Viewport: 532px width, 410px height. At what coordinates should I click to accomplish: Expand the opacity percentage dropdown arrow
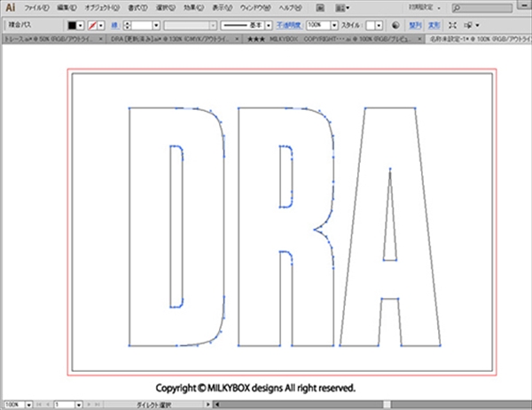click(334, 25)
